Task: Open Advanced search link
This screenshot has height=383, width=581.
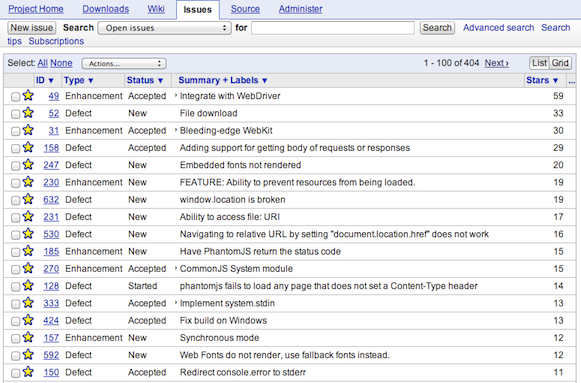Action: [x=498, y=28]
